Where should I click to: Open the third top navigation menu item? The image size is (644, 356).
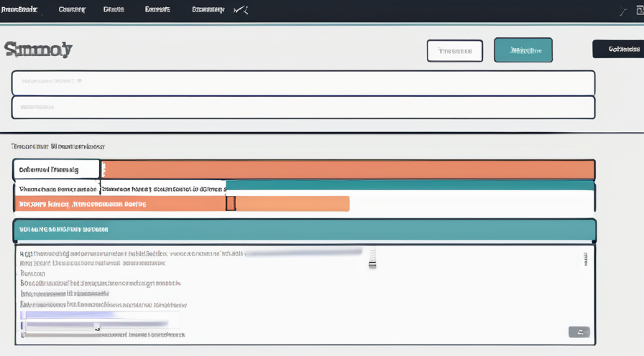114,10
